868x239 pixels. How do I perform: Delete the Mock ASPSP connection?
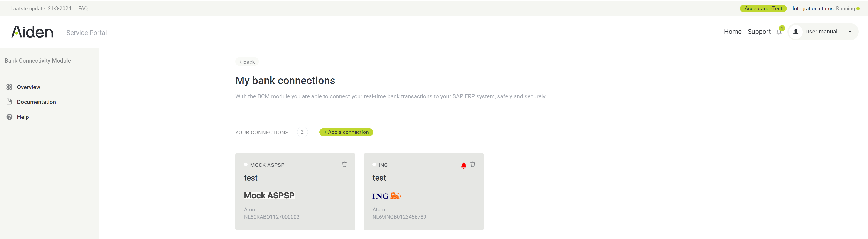344,164
